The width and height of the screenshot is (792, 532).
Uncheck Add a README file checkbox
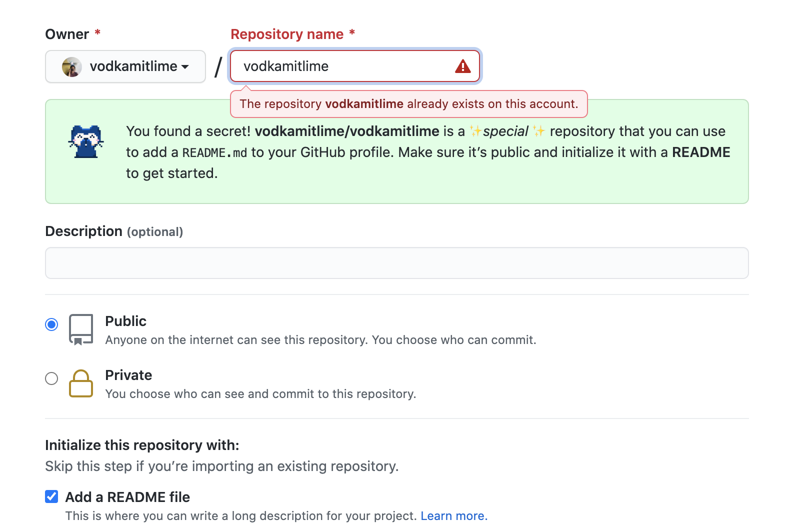coord(51,496)
